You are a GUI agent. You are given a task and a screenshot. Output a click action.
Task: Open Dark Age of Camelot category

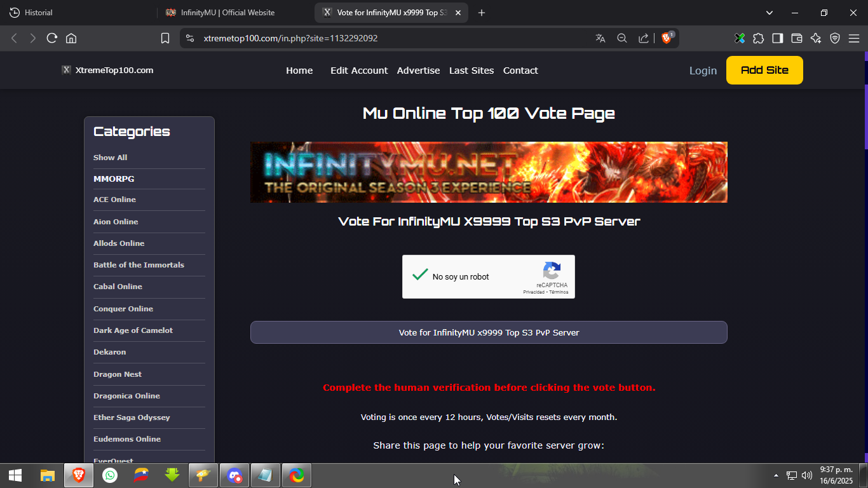(133, 330)
